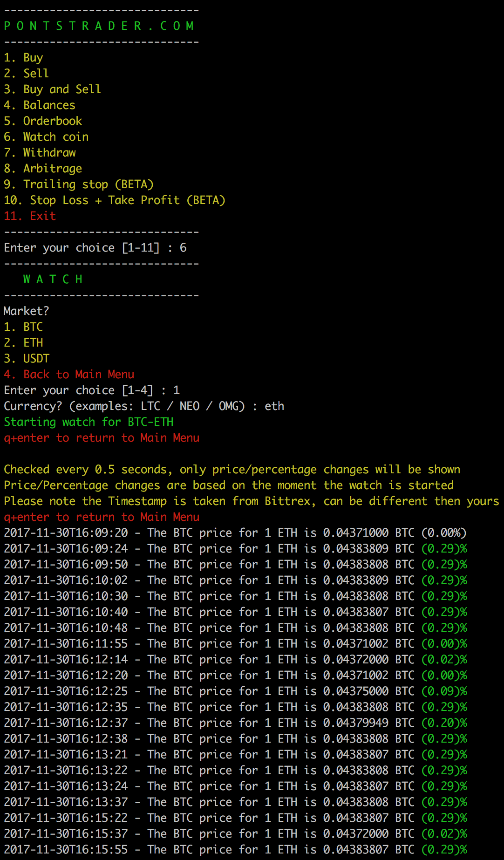
Task: Click the 16:15:22 price log row
Action: (235, 818)
